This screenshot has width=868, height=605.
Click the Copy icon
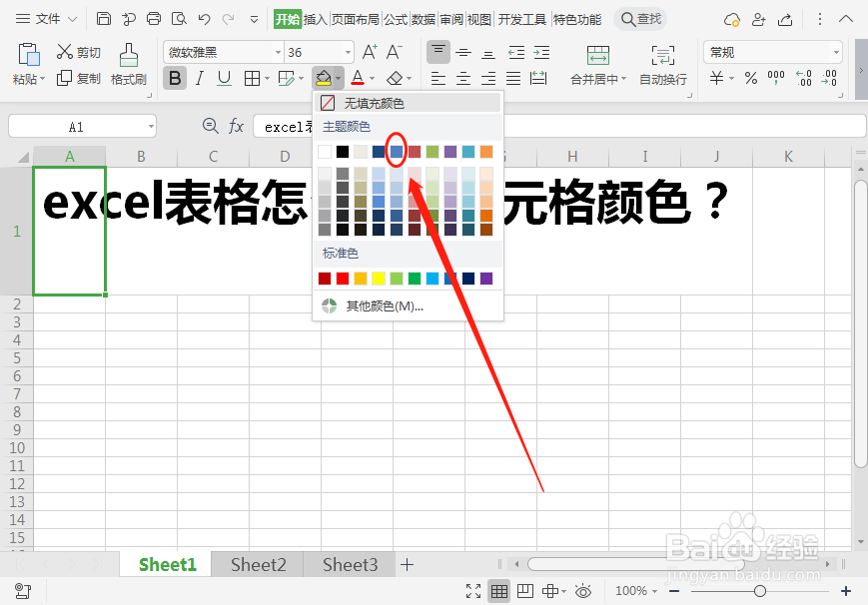click(x=64, y=78)
